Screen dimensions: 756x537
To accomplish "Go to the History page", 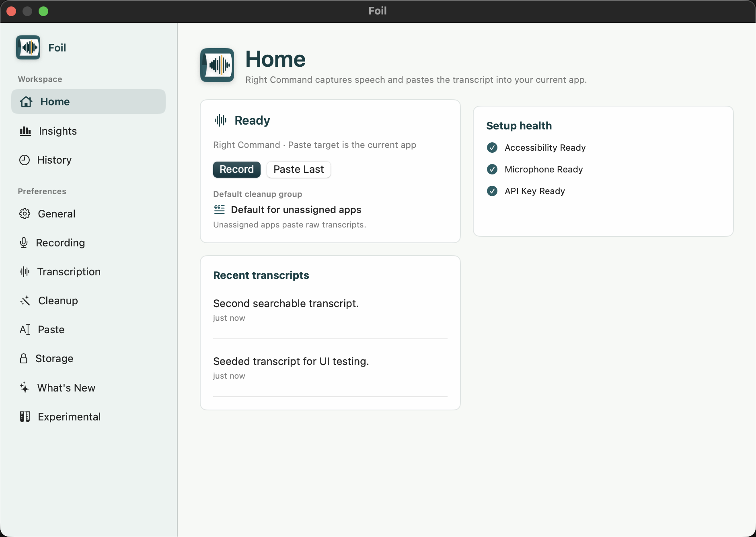I will tap(88, 160).
